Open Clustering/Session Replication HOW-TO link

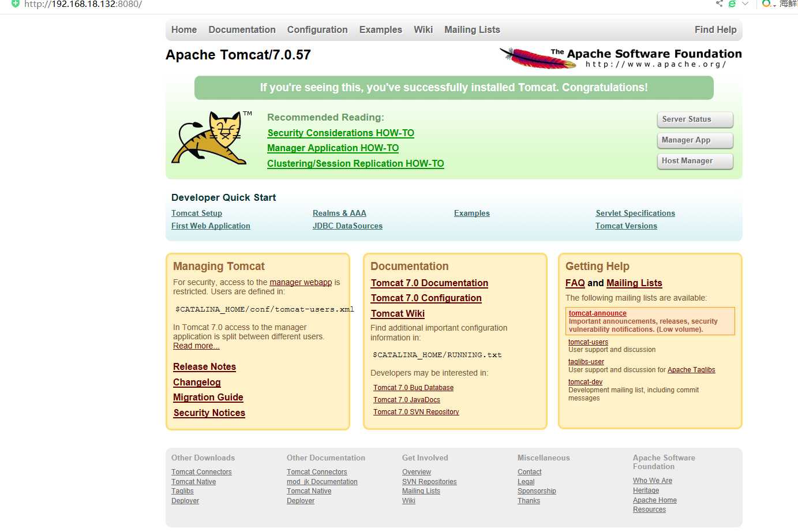click(355, 164)
